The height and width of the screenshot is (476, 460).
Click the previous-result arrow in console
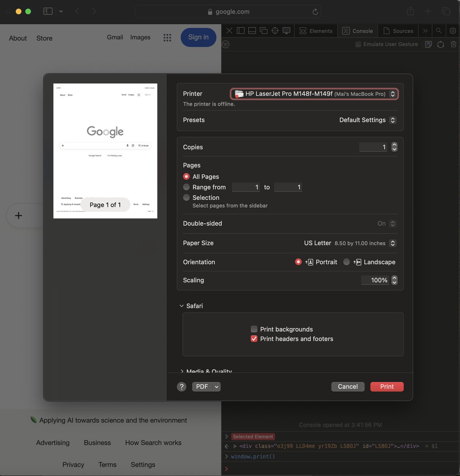(226, 446)
